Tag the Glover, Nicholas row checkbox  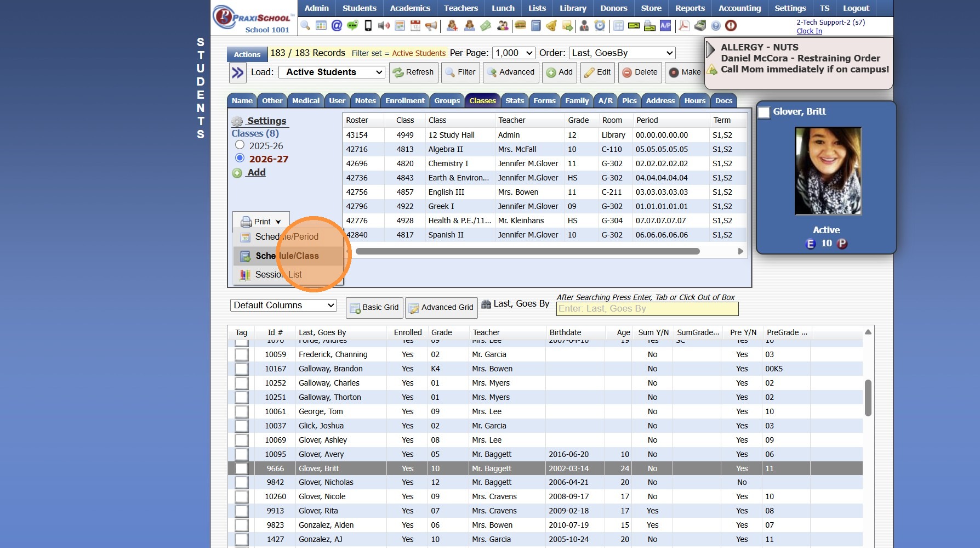pyautogui.click(x=242, y=482)
